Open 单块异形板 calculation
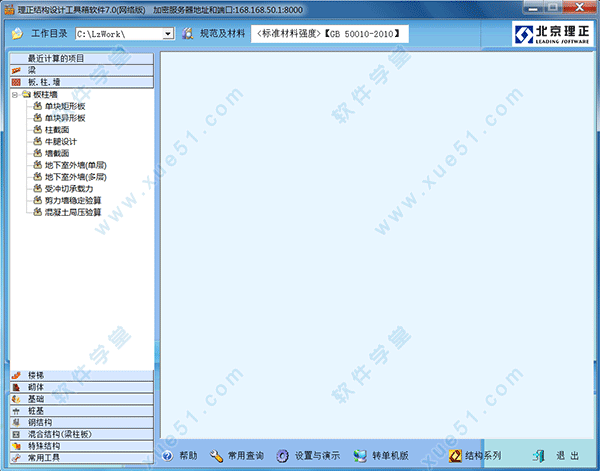 click(65, 118)
